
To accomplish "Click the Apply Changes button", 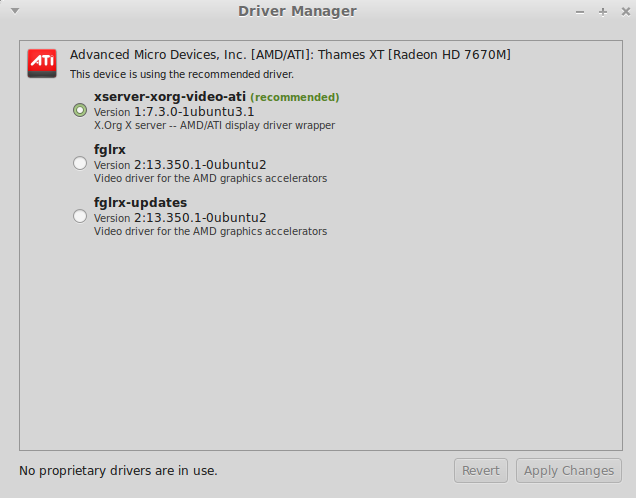I will pyautogui.click(x=569, y=470).
